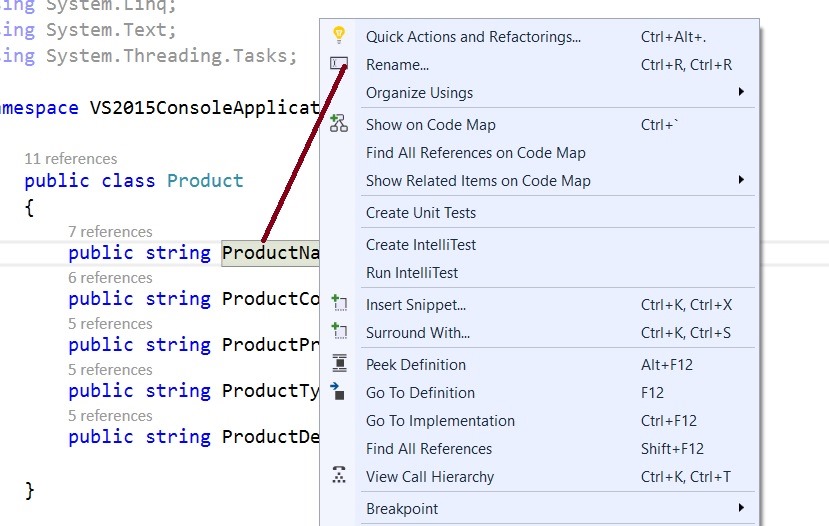Select Find All References on Code Map
829x526 pixels.
[x=475, y=152]
